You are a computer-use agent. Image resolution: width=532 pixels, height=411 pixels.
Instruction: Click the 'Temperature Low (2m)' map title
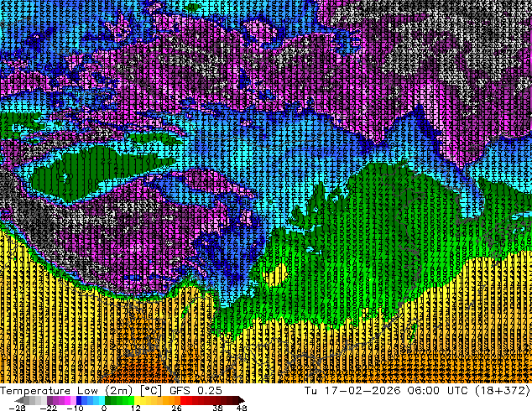[67, 391]
